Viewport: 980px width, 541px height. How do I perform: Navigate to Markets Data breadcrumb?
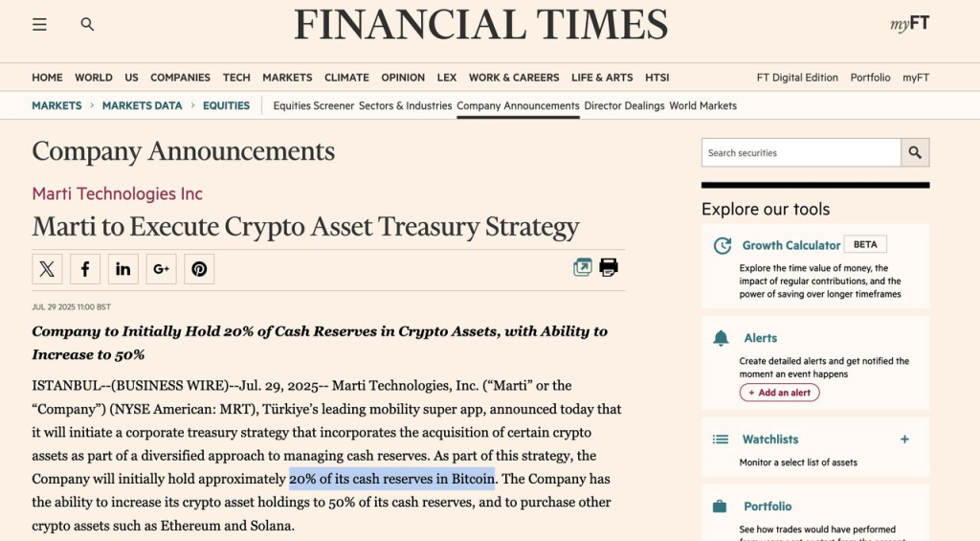[x=142, y=105]
